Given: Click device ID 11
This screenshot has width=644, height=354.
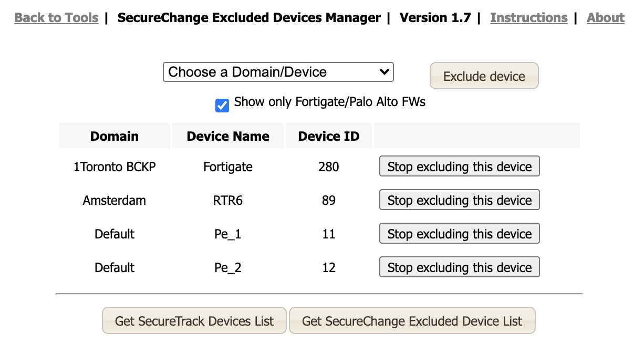Looking at the screenshot, I should 329,234.
